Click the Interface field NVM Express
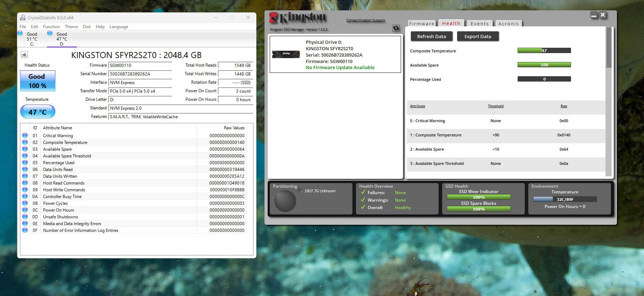 [x=140, y=83]
